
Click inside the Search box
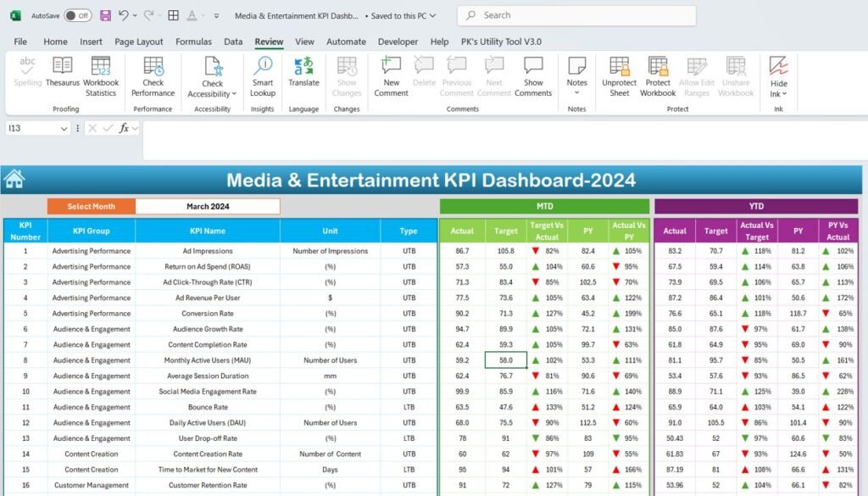click(x=576, y=15)
